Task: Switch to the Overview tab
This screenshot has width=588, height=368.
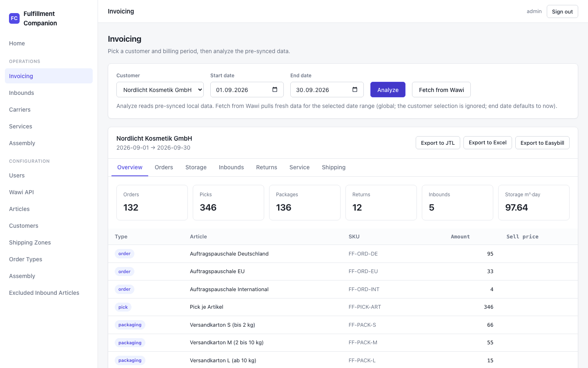Action: [x=130, y=167]
